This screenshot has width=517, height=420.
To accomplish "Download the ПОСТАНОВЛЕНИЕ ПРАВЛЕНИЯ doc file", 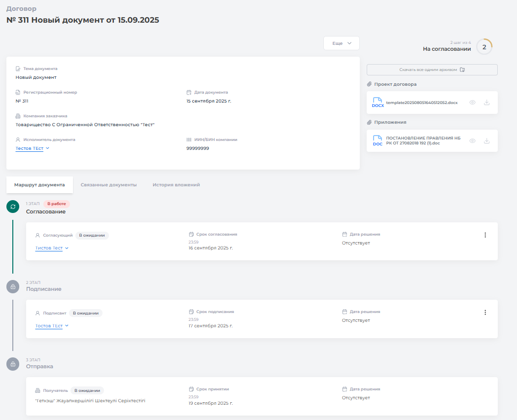I will (487, 141).
